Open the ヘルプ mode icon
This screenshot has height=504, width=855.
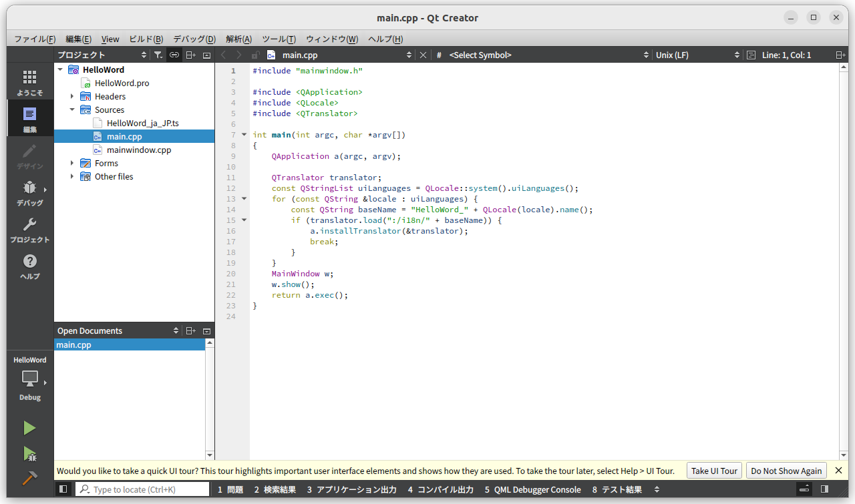pos(29,262)
